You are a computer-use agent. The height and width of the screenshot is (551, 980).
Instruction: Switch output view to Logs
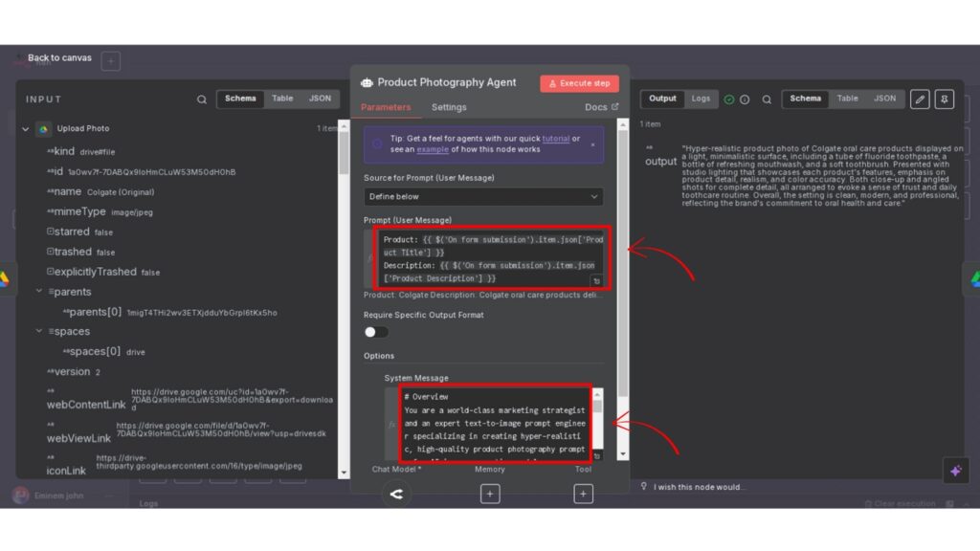[x=701, y=99]
